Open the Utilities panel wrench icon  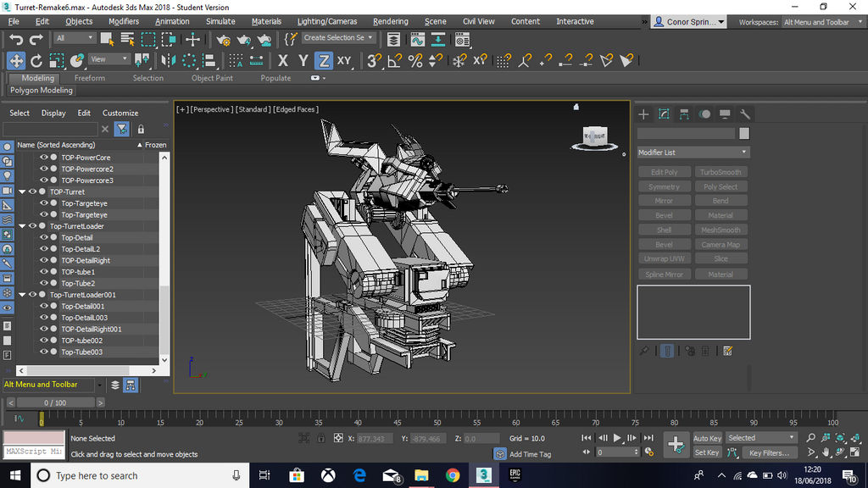tap(744, 114)
